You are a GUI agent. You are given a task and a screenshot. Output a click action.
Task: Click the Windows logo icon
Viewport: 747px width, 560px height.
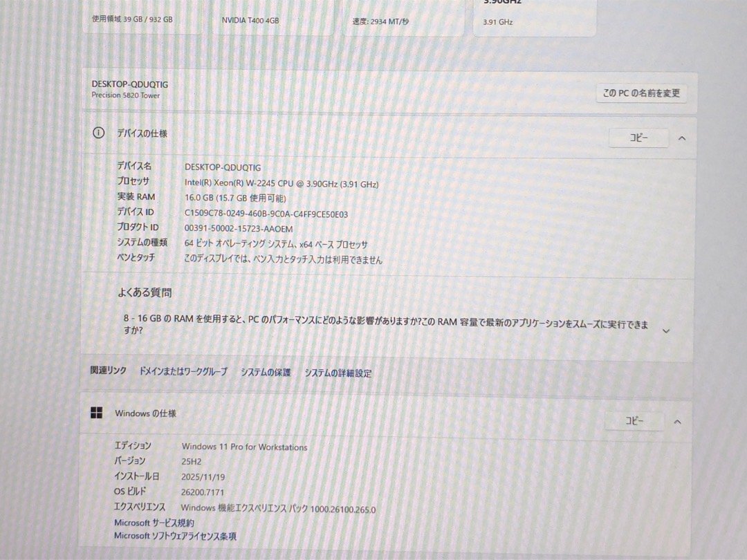point(96,412)
